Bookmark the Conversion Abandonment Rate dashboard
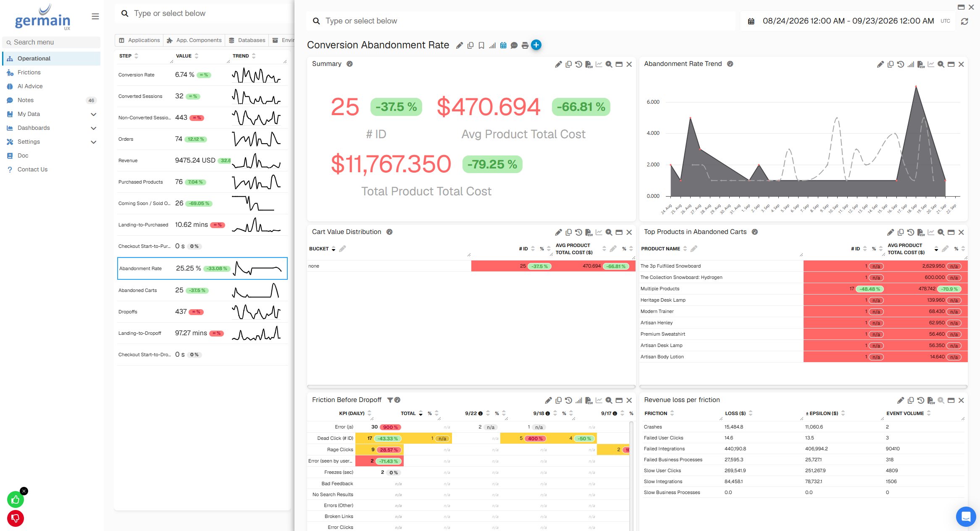980x531 pixels. coord(481,45)
